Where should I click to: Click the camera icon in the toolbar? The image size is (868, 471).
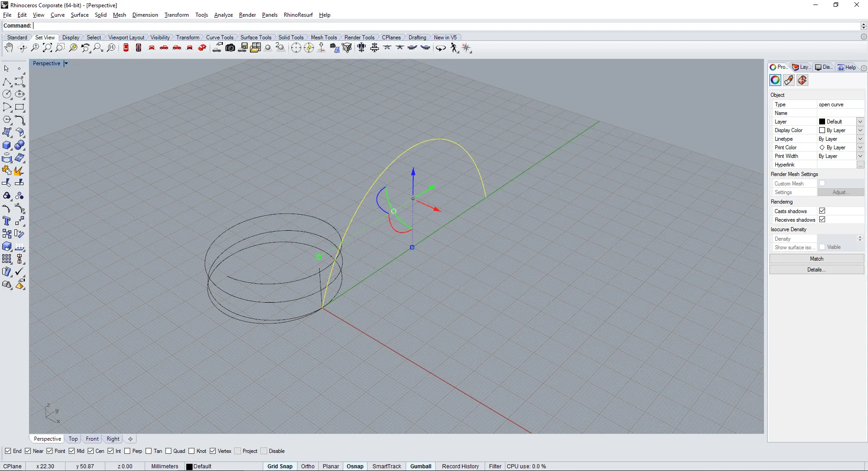click(x=230, y=48)
